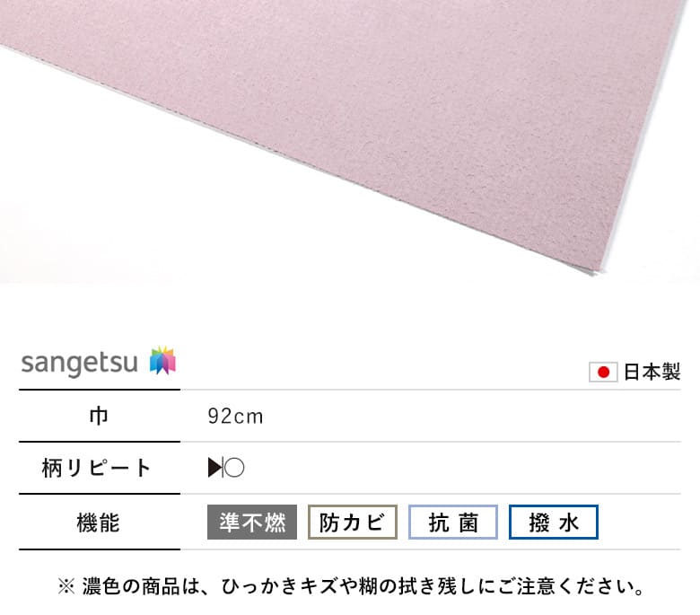The width and height of the screenshot is (700, 615).
Task: Click the sangetsu colorful book logo icon
Action: point(163,360)
